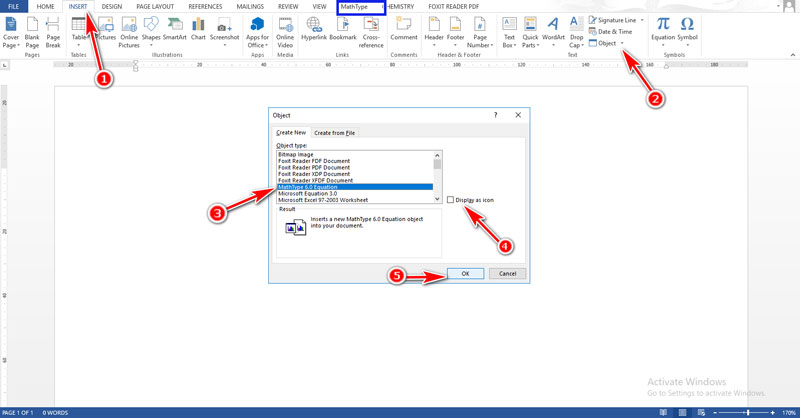Viewport: 800px width, 418px height.
Task: Select Microsoft Excel 97-2003 Worksheet entry
Action: coord(355,200)
